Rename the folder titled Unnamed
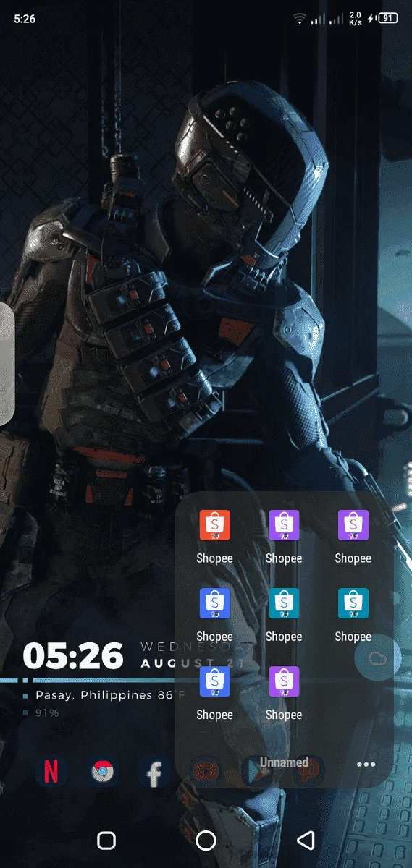This screenshot has width=412, height=868. pyautogui.click(x=284, y=762)
